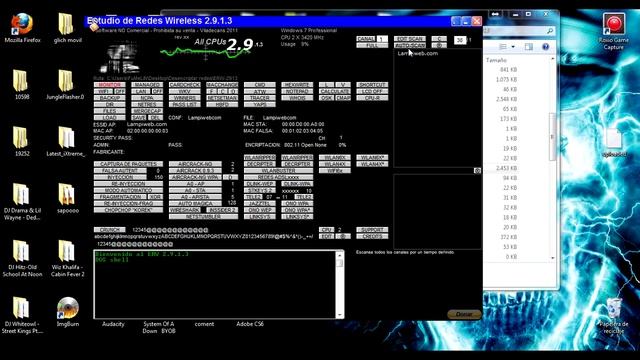Click the MODO AUTOMATICO button
The height and width of the screenshot is (360, 640).
point(128,190)
